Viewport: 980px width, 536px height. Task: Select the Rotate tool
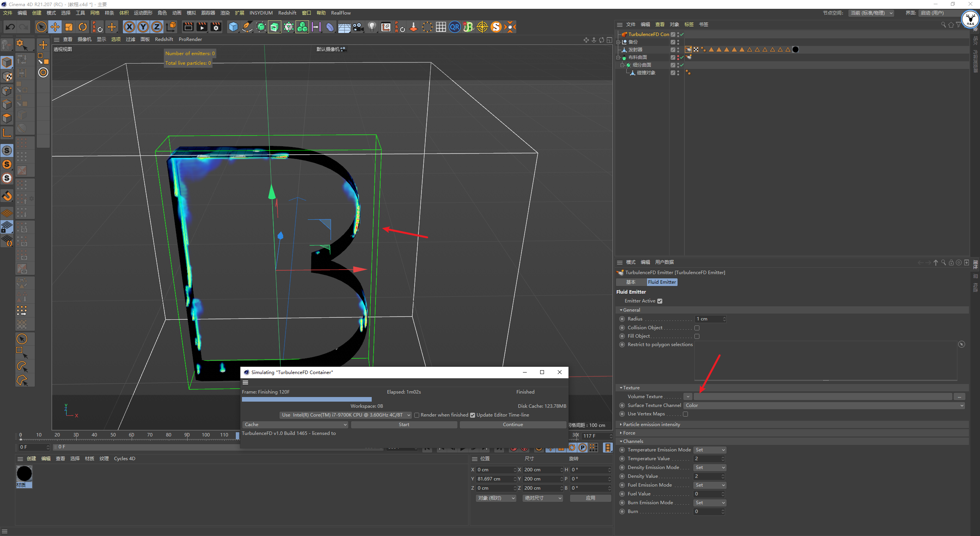tap(83, 27)
